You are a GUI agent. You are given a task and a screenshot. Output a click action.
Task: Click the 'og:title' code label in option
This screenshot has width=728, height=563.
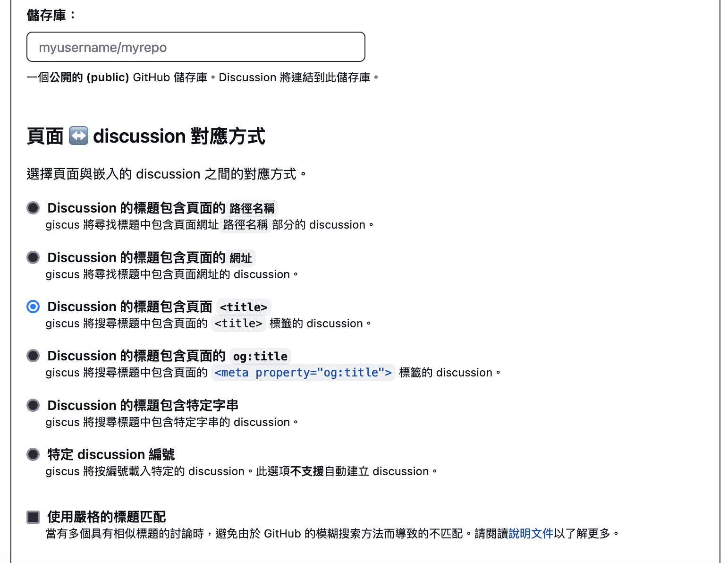[x=260, y=356]
